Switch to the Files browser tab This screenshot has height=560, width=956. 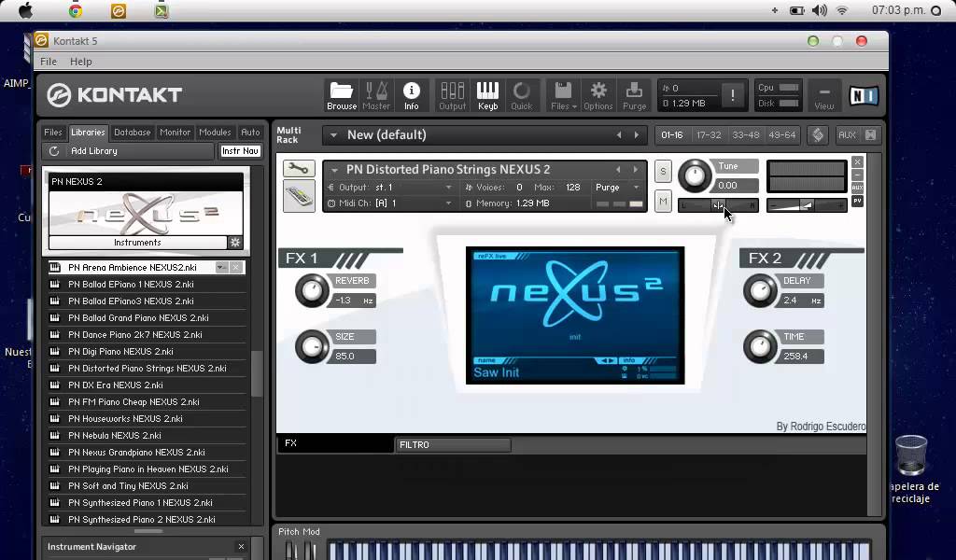coord(53,133)
